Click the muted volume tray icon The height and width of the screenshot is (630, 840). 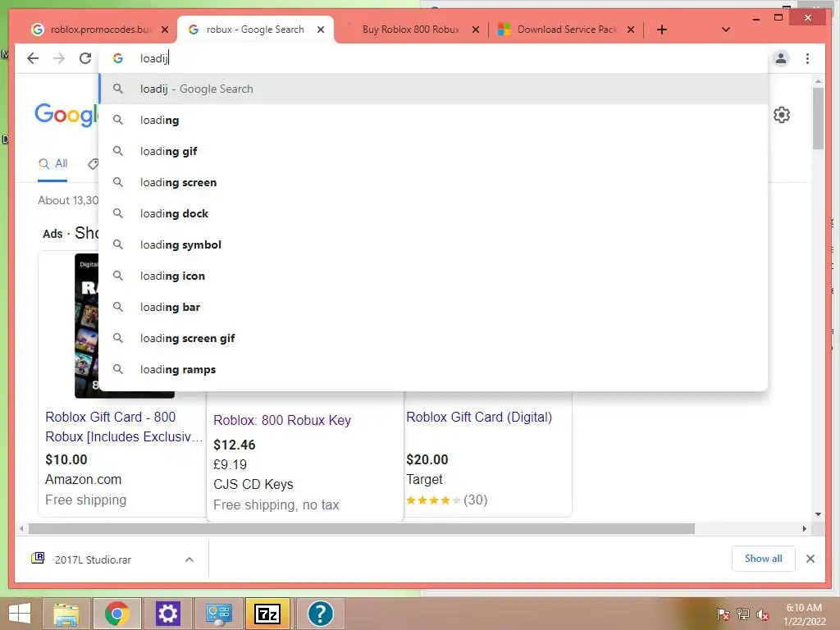click(763, 614)
